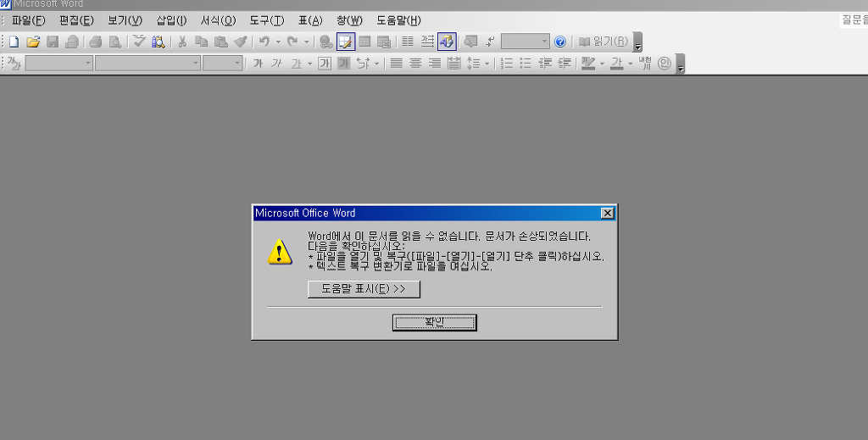Screen dimensions: 868x440
Task: Click the line spacing icon
Action: pos(473,64)
